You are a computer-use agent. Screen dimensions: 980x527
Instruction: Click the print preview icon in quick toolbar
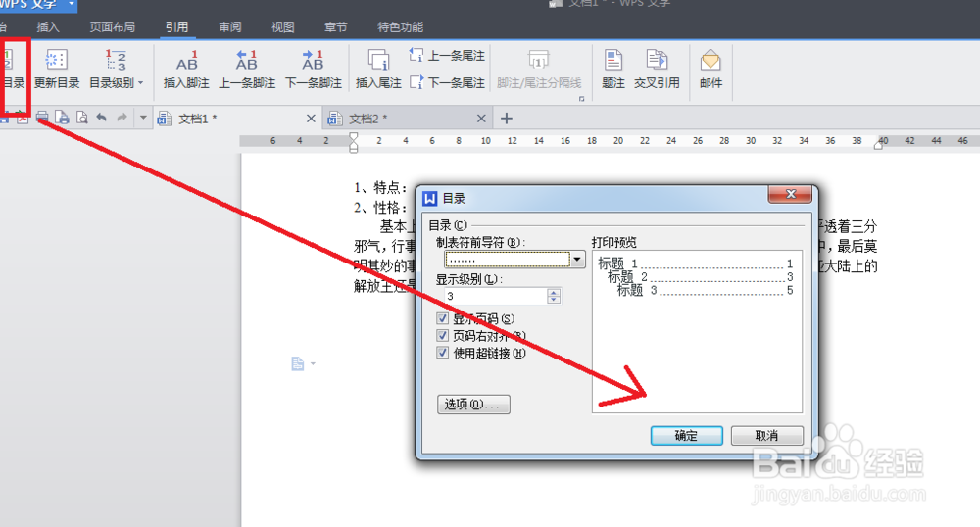coord(82,118)
